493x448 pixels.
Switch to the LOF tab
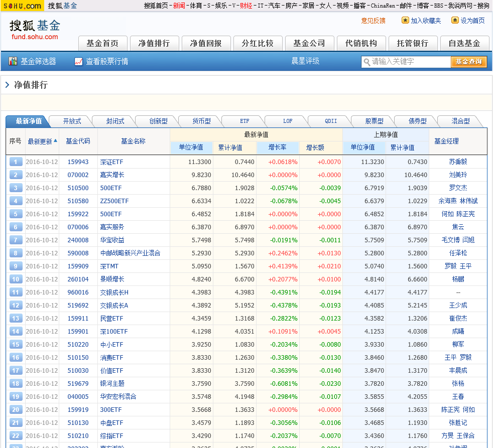[x=288, y=121]
